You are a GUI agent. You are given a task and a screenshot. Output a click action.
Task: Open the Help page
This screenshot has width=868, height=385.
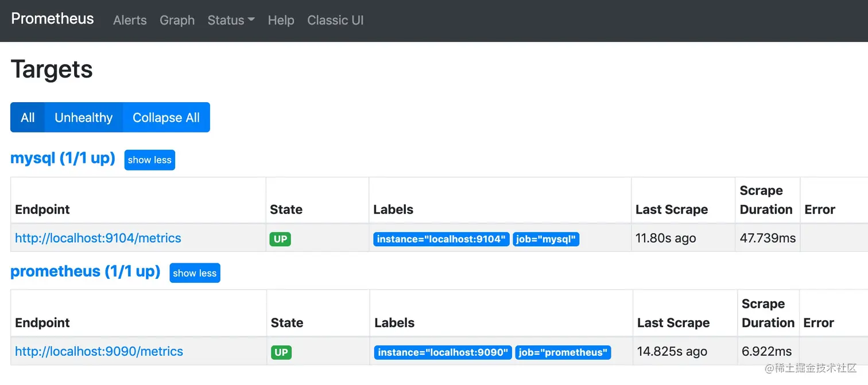281,20
